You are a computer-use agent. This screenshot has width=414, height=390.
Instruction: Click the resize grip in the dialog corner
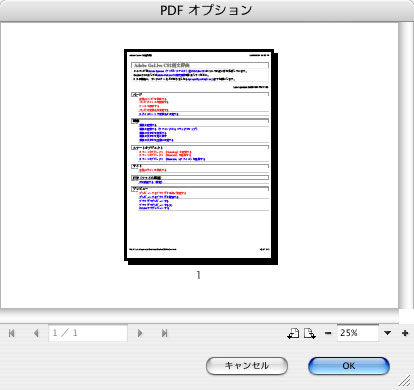point(406,381)
